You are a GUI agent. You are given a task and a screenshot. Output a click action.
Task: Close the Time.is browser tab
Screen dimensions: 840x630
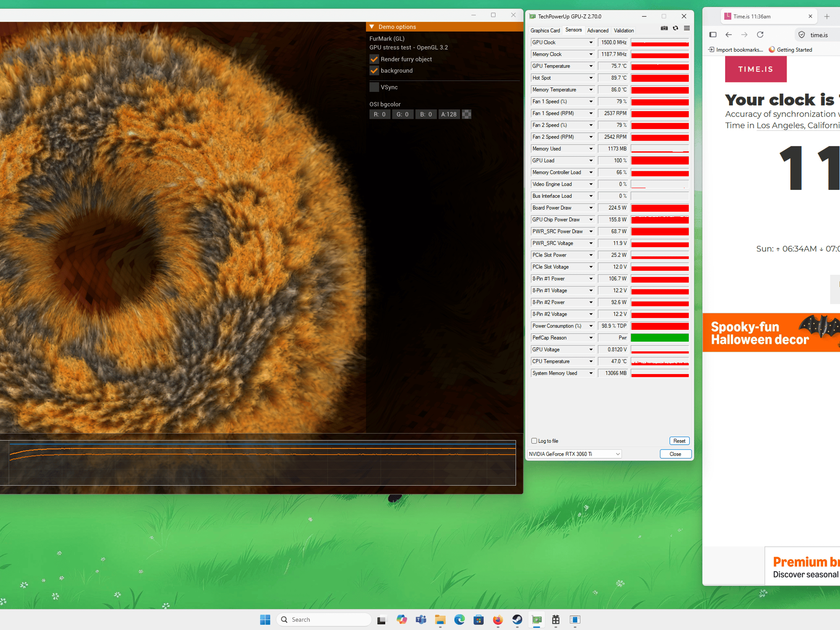(x=810, y=16)
